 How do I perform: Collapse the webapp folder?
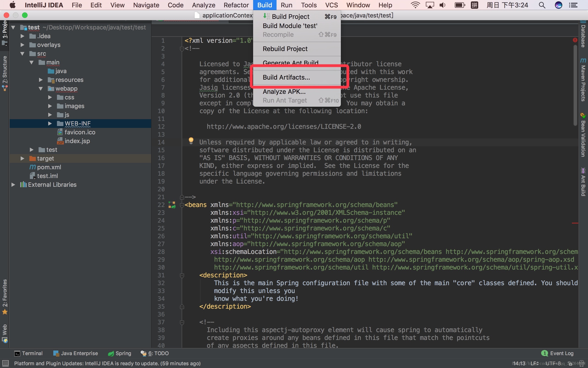coord(41,89)
